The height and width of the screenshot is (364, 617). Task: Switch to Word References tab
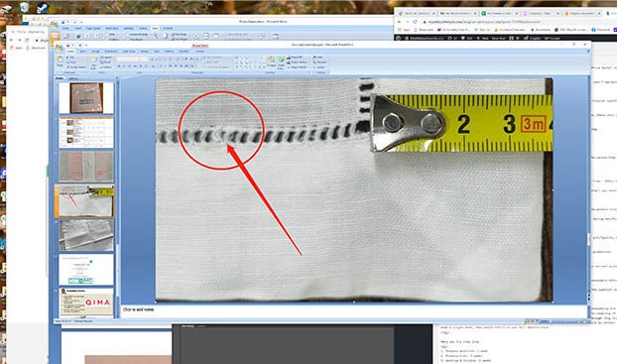112,28
